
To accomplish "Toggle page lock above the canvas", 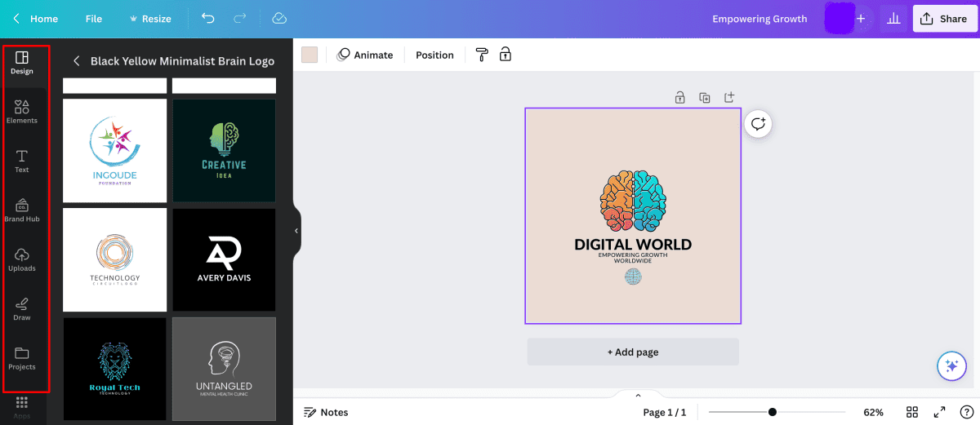I will pyautogui.click(x=679, y=98).
